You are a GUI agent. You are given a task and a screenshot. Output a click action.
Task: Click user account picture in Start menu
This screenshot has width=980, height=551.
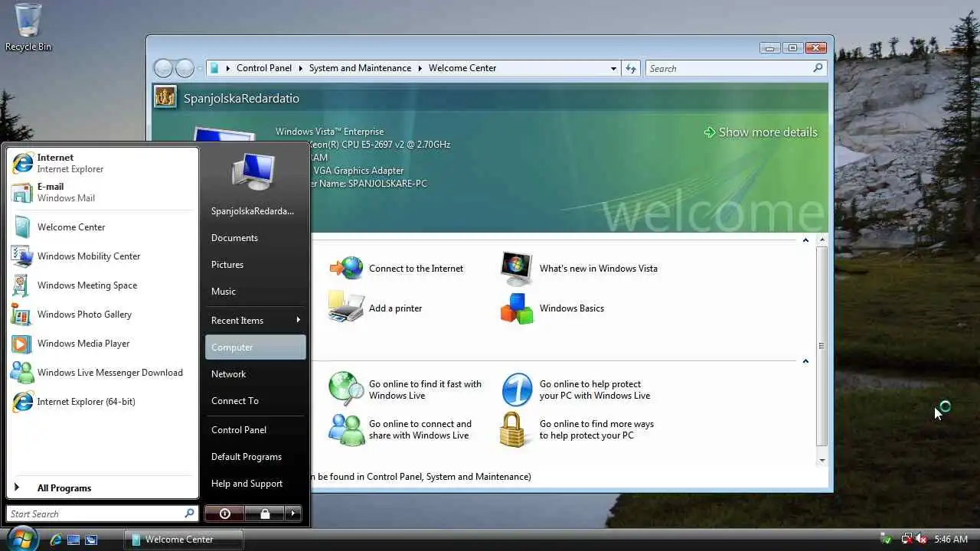click(x=253, y=171)
